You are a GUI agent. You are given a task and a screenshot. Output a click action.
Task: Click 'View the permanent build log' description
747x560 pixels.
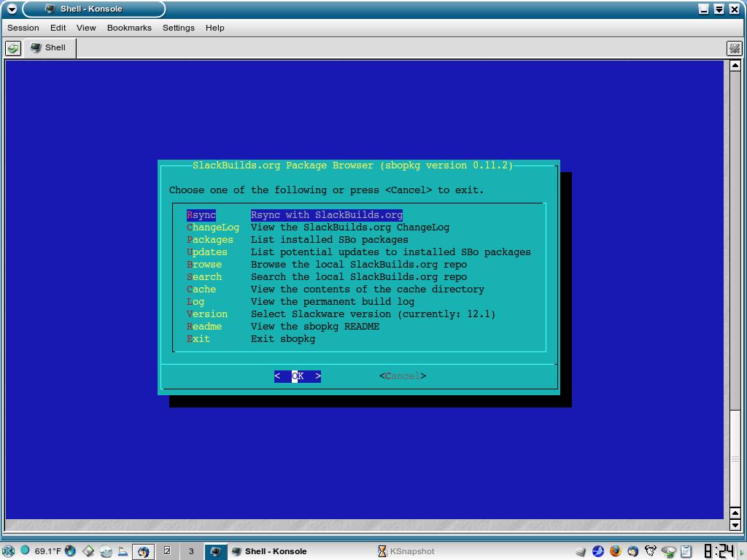[x=333, y=301]
